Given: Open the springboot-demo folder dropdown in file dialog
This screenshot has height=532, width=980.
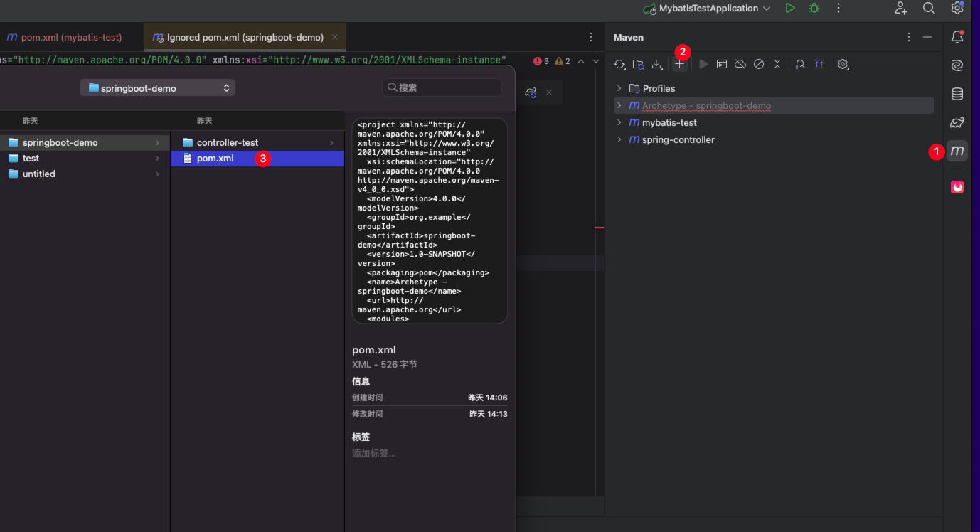Looking at the screenshot, I should tap(157, 88).
